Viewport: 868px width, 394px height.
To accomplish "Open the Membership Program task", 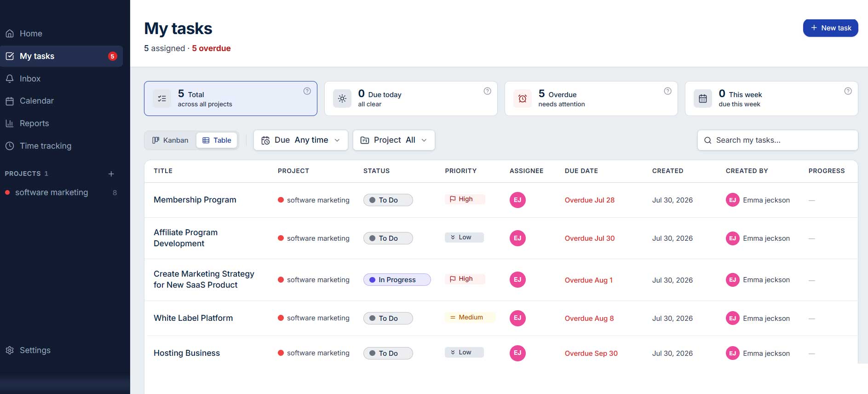I will pos(195,200).
